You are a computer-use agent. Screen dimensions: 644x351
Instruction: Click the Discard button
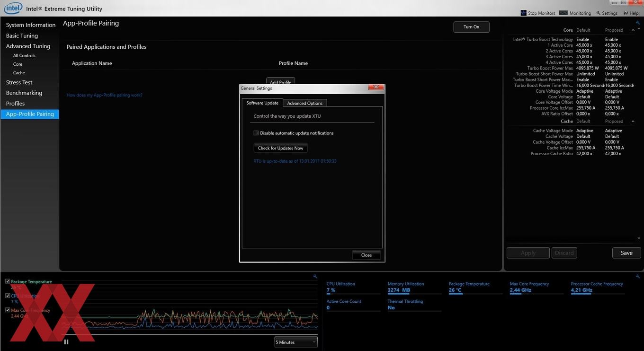(564, 253)
